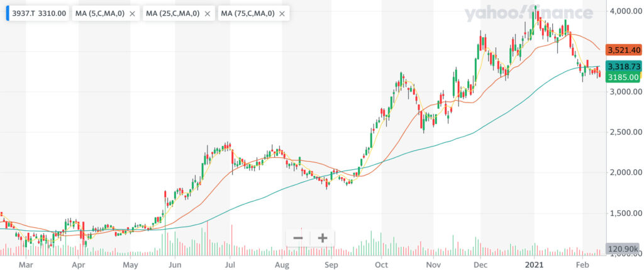Click the Mar date axis label
Viewport: 644px width, 270px height.
26,265
